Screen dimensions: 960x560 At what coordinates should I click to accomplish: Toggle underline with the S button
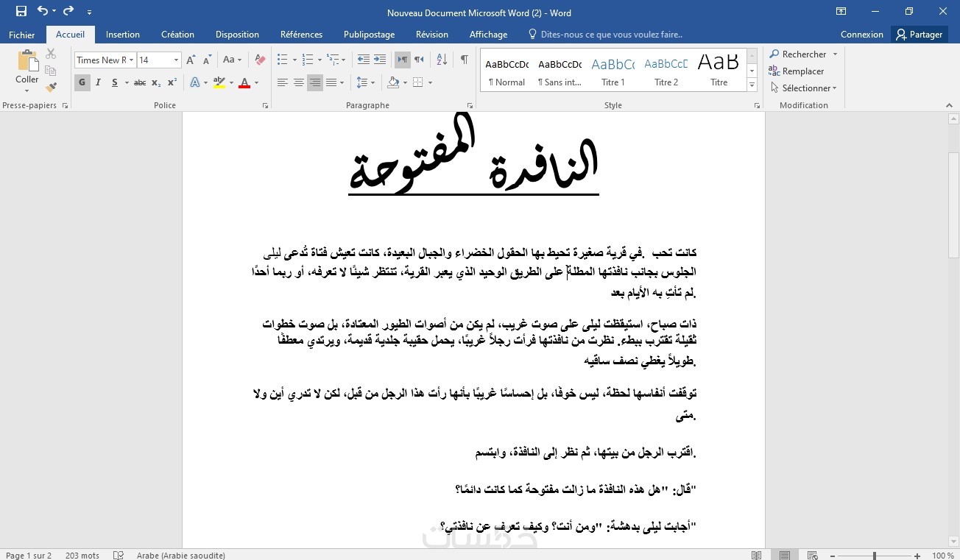coord(115,82)
